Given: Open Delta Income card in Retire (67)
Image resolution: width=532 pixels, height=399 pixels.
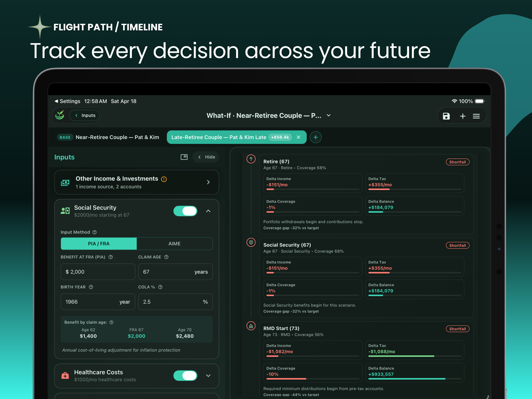Looking at the screenshot, I should point(313,183).
